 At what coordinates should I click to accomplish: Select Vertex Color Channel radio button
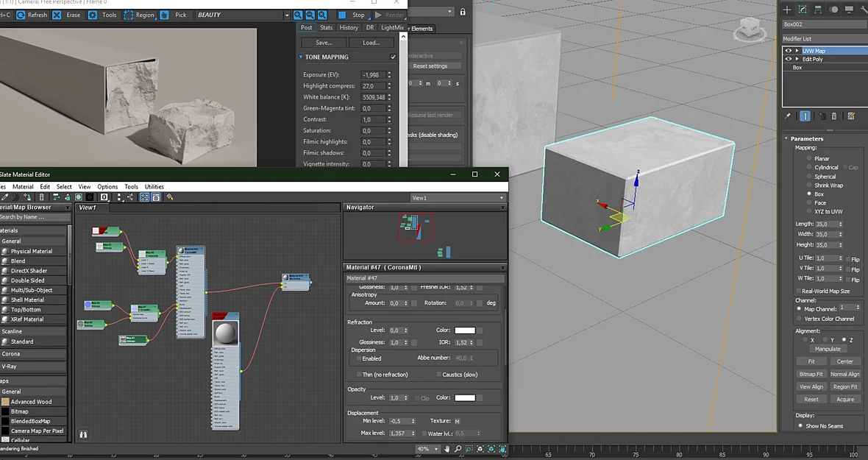point(799,319)
